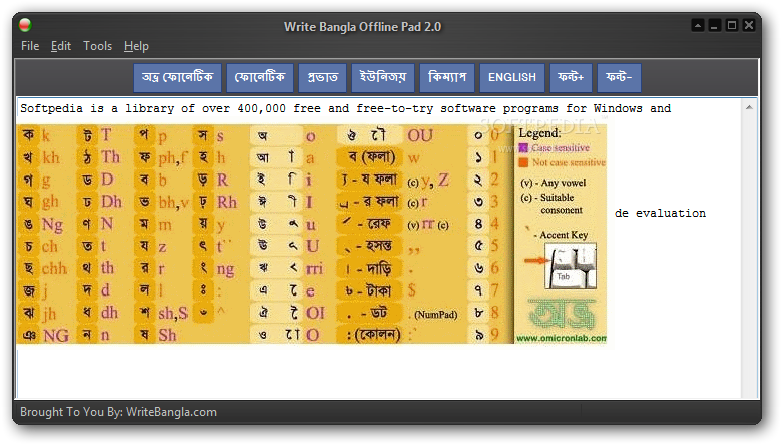This screenshot has width=782, height=445.
Task: Select the প্রভাত keyboard layout button
Action: pyautogui.click(x=322, y=77)
